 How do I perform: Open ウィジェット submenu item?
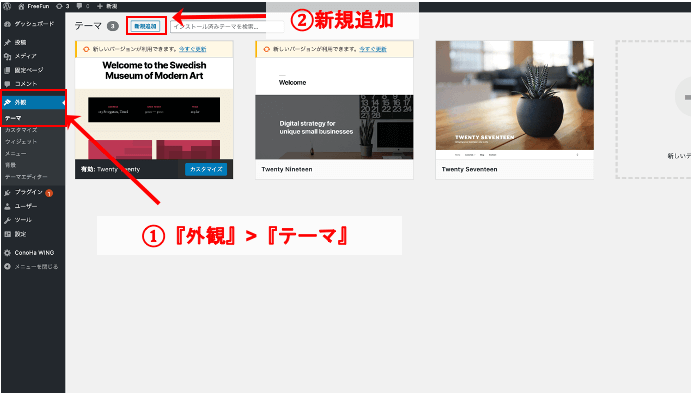[21, 142]
